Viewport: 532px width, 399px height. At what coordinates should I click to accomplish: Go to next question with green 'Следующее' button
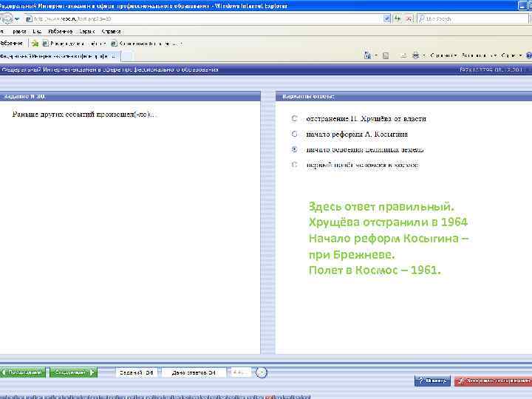tap(73, 372)
